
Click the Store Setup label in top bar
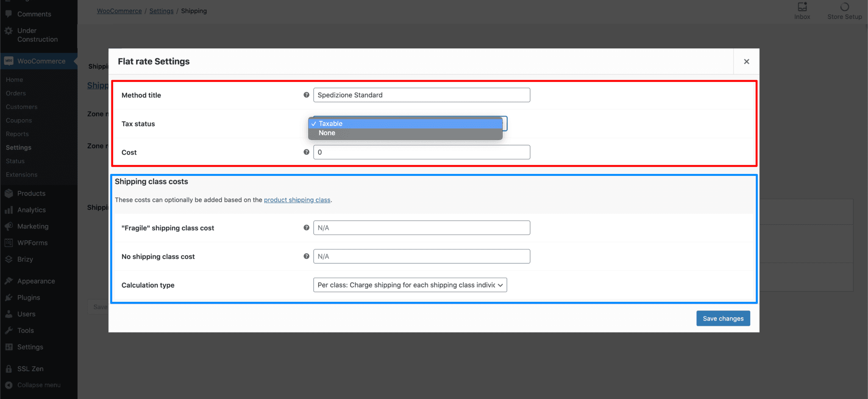(x=845, y=17)
